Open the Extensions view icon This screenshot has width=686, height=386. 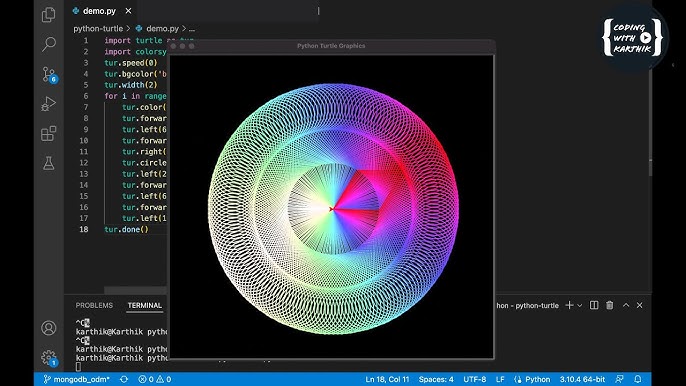[x=49, y=133]
